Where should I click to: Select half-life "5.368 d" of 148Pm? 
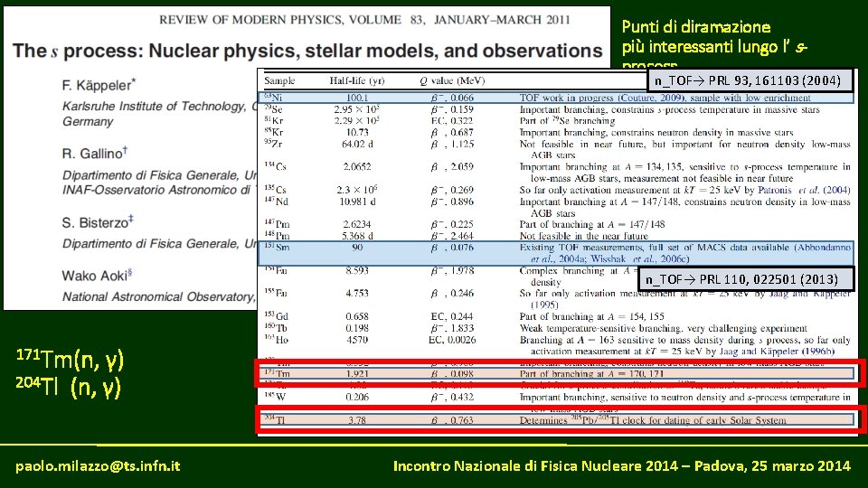(x=357, y=236)
